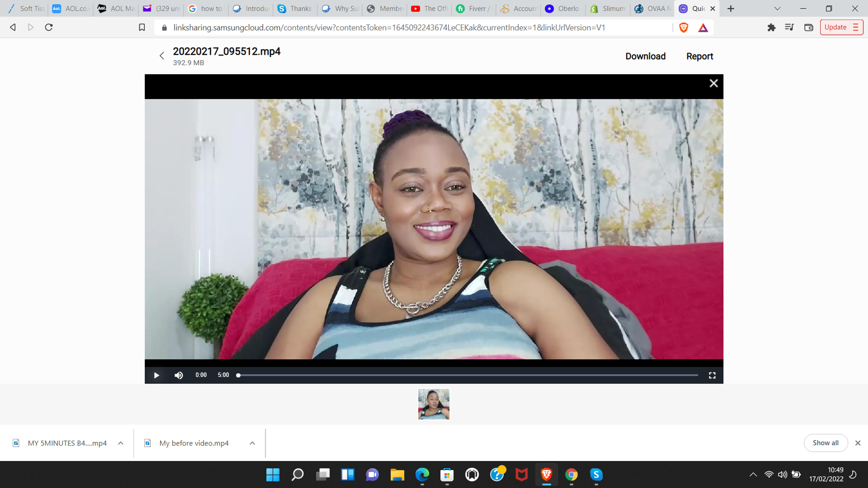Toggle fullscreen mode on the video player
Screen dimensions: 868x488
(712, 375)
